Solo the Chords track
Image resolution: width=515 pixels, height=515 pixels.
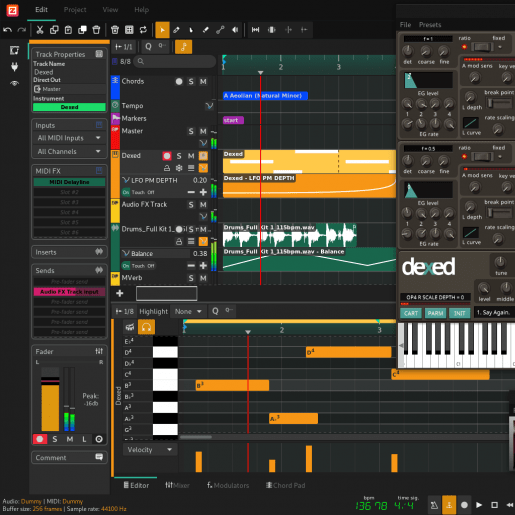tap(191, 82)
